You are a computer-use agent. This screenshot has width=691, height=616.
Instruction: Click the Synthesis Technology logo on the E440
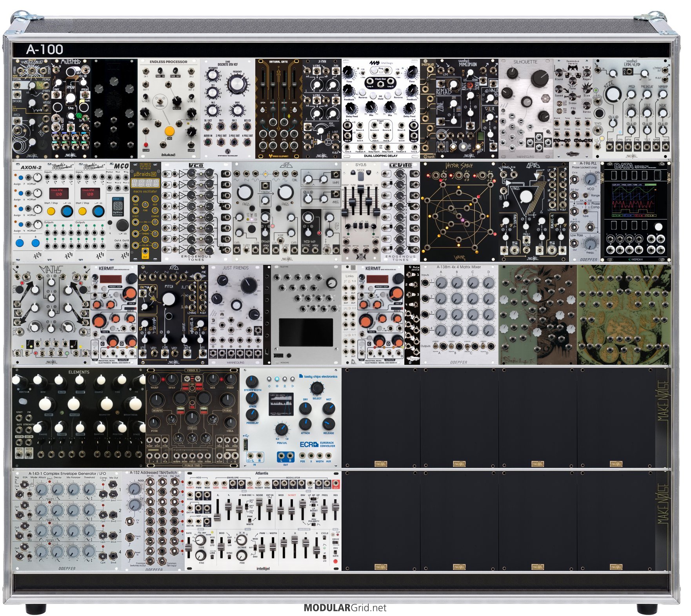coord(228,153)
